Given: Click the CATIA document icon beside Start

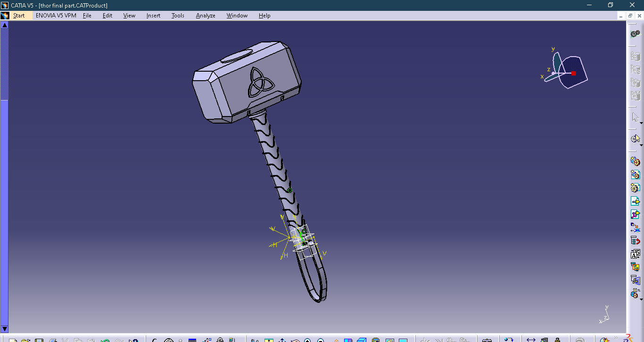Looking at the screenshot, I should (x=5, y=16).
